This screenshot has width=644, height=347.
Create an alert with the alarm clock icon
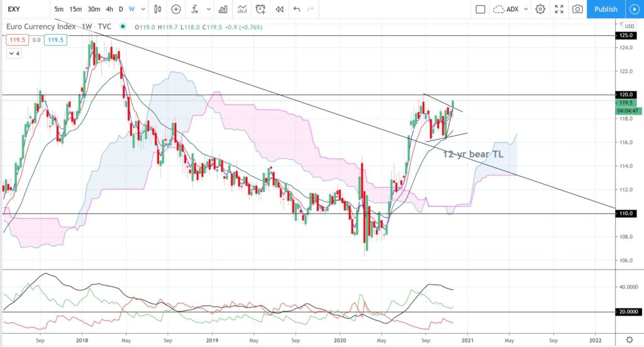pos(260,9)
